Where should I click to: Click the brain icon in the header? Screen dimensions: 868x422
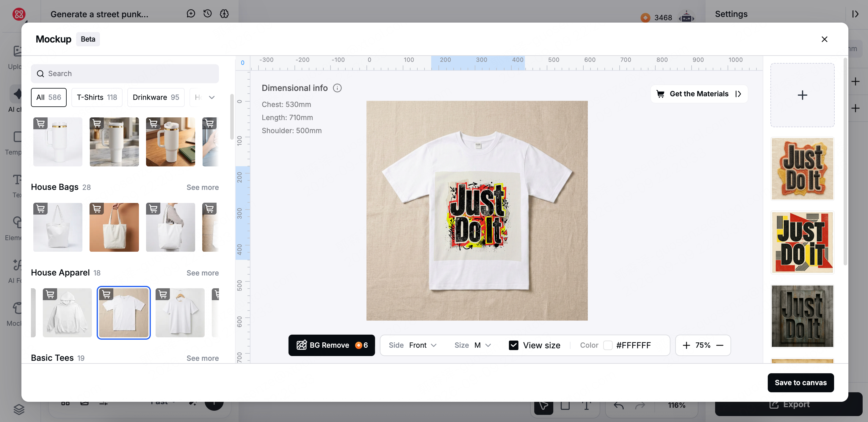pyautogui.click(x=224, y=13)
